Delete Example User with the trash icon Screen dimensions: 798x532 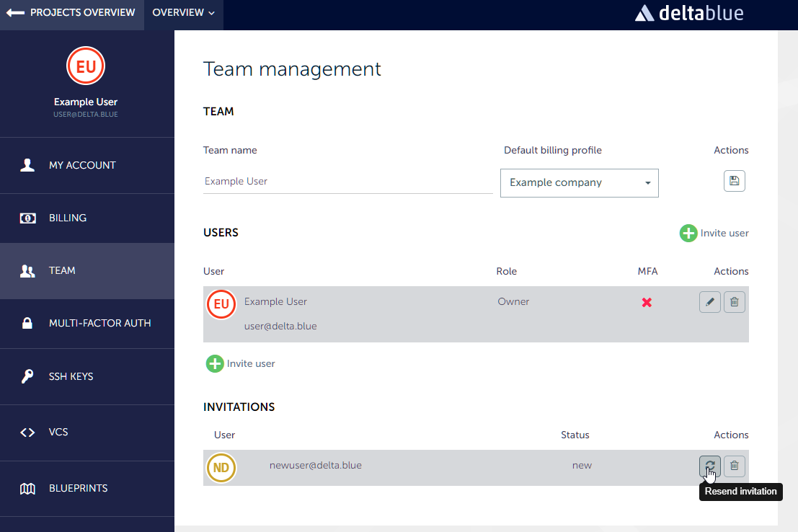[734, 303]
